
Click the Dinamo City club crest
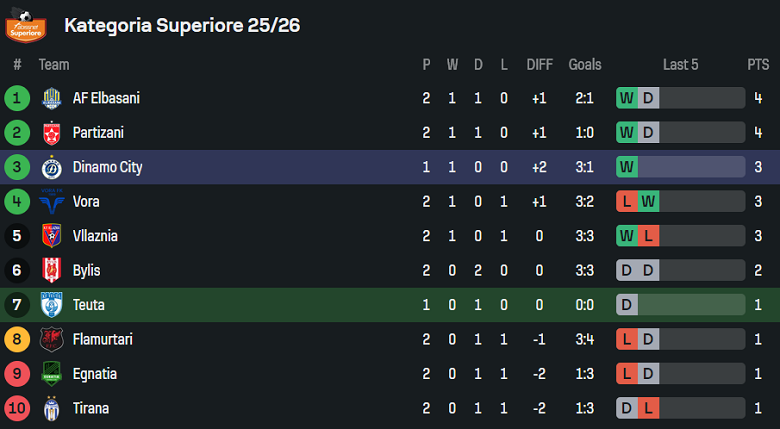pyautogui.click(x=51, y=167)
